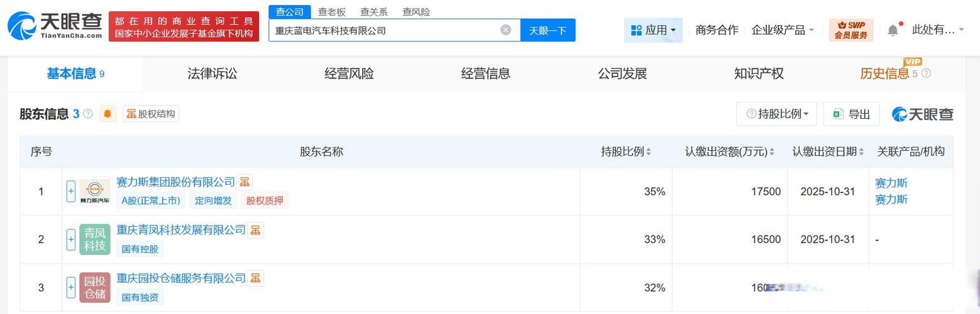Image resolution: width=980 pixels, height=314 pixels.
Task: Open 重庆青凤科技发展有限公司 shareholder link
Action: tap(181, 230)
